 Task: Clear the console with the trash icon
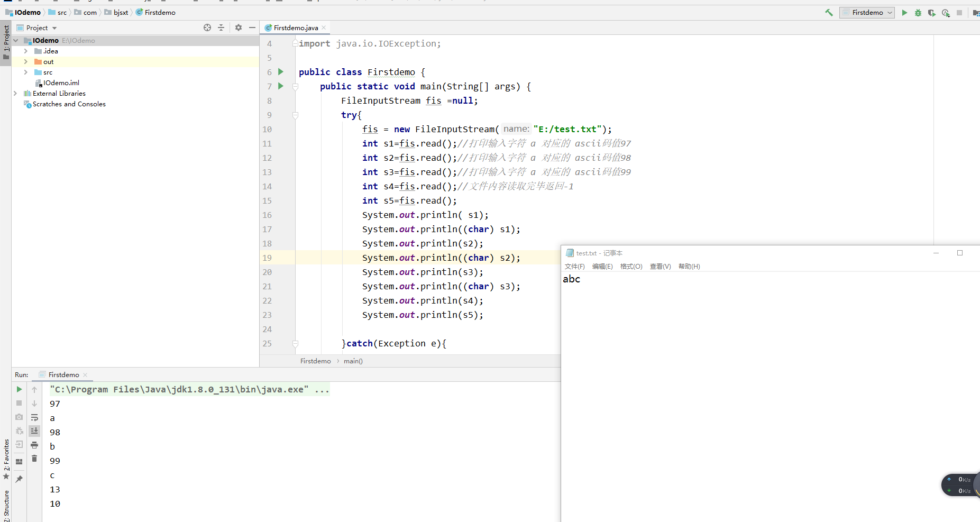pyautogui.click(x=34, y=459)
